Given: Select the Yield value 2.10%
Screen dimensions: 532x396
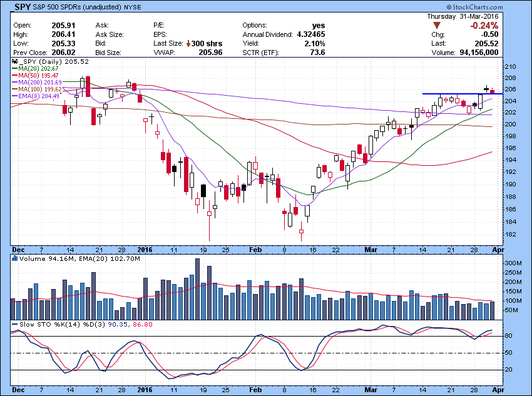Looking at the screenshot, I should pos(315,44).
